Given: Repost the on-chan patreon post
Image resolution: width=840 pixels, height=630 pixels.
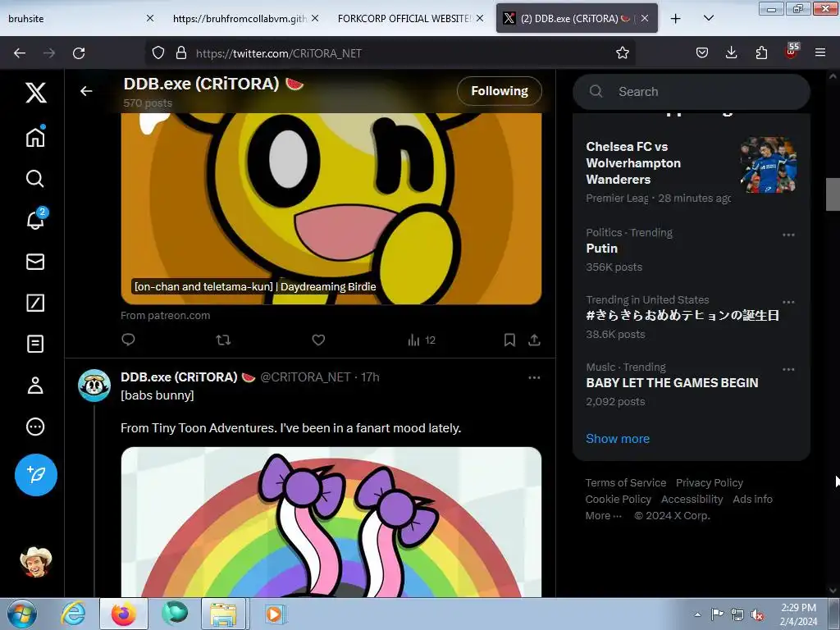Looking at the screenshot, I should [x=223, y=340].
